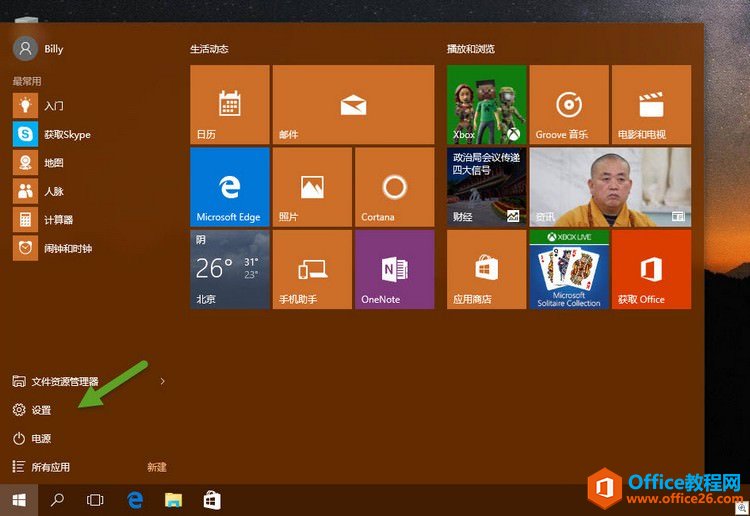Open Store from the taskbar

click(212, 500)
